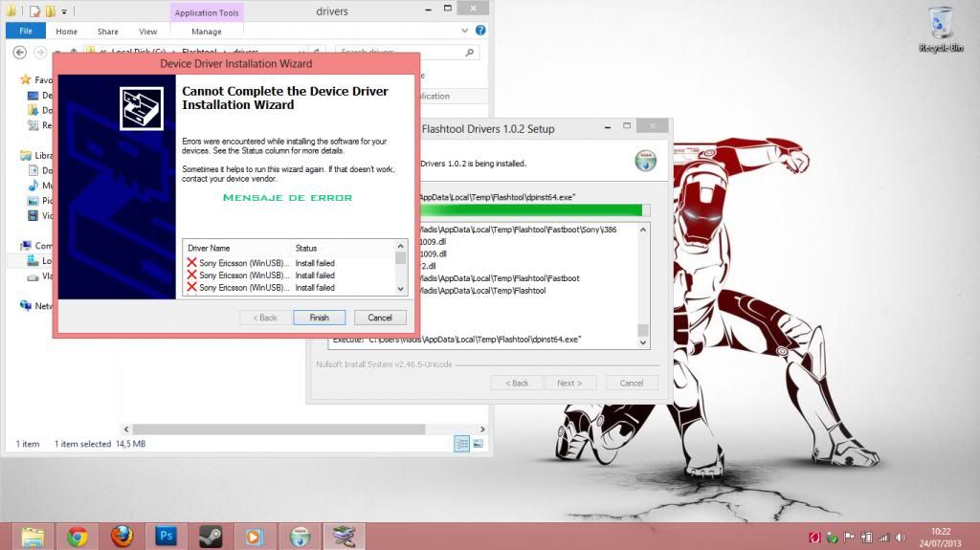Viewport: 980px width, 550px height.
Task: Click the volume speaker tray icon
Action: click(901, 538)
